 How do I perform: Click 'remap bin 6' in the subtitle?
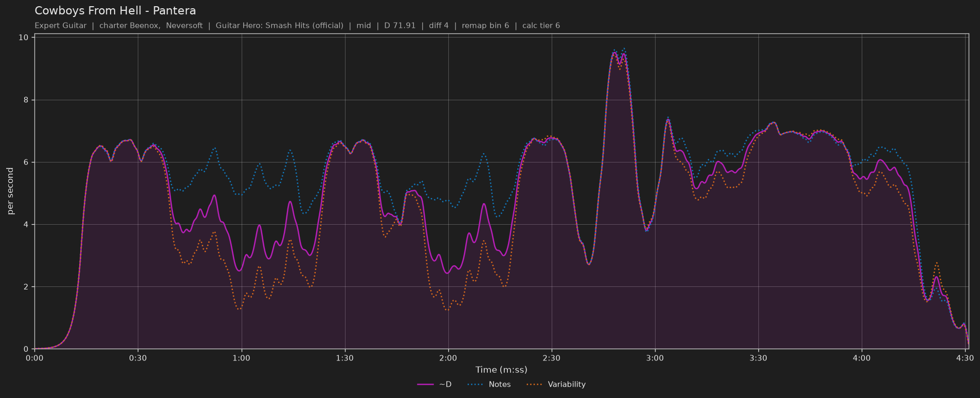[485, 26]
